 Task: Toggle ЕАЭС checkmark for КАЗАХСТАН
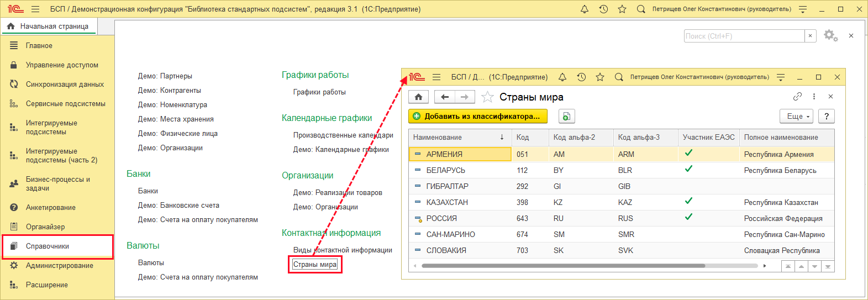(688, 201)
